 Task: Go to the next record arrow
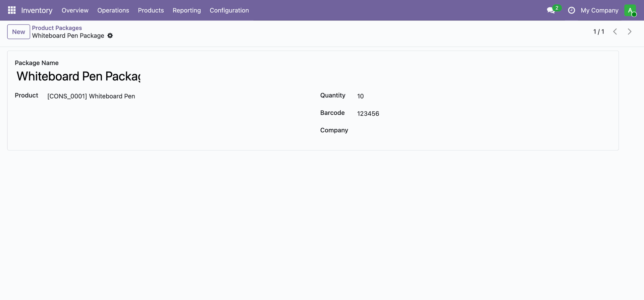(630, 32)
